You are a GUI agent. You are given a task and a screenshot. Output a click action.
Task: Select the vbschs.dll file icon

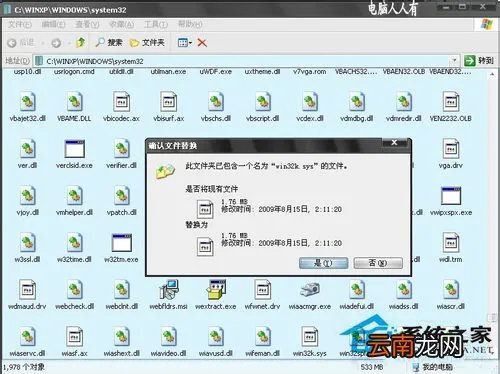pyautogui.click(x=216, y=102)
